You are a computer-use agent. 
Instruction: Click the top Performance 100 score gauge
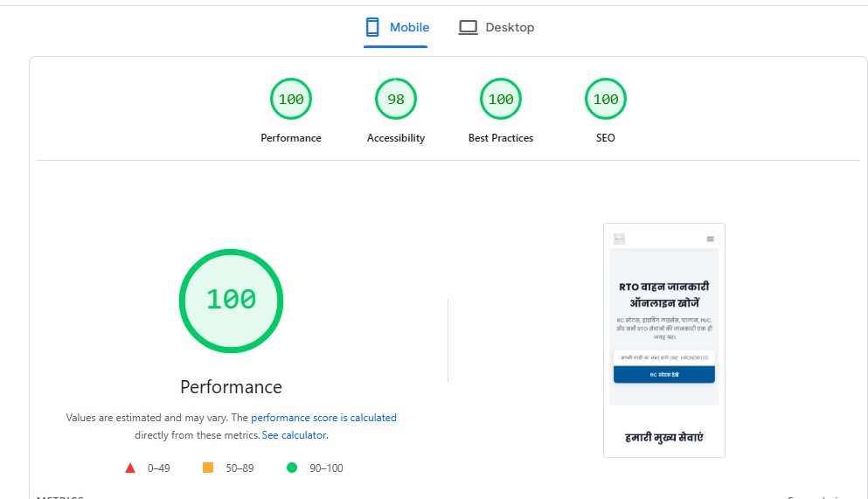pyautogui.click(x=291, y=100)
